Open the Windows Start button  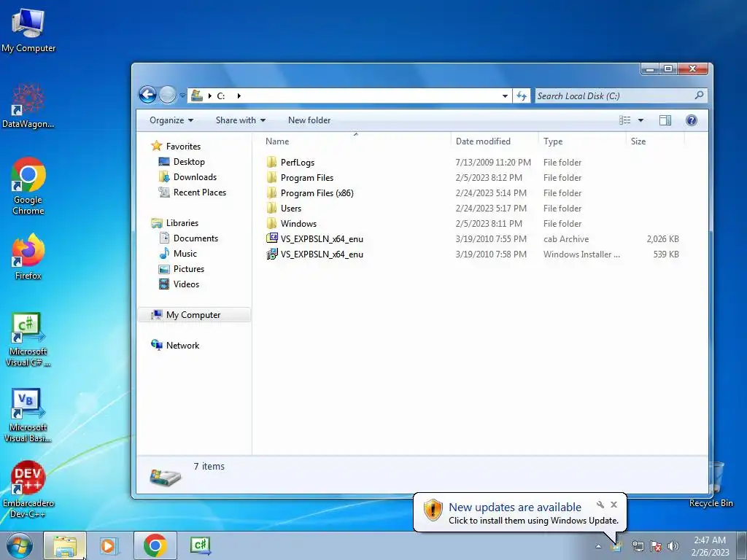(x=20, y=545)
